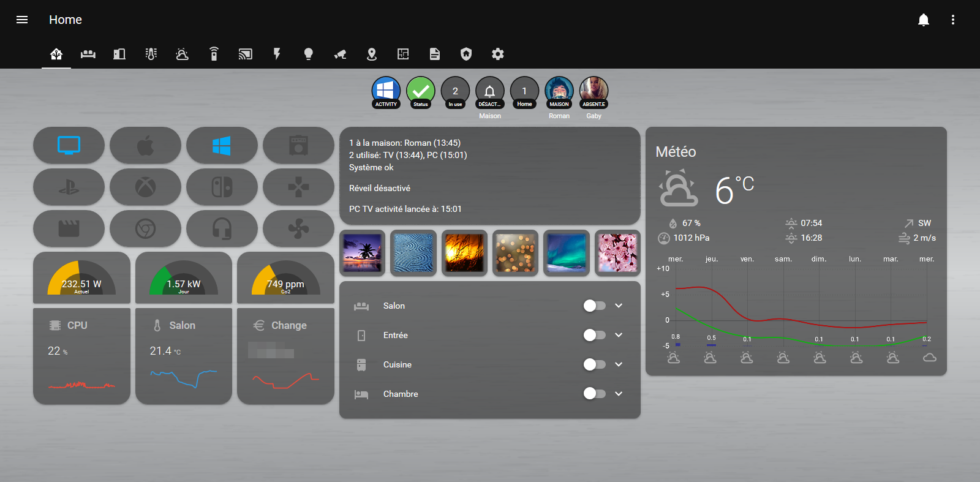Click the gamepad d-pad button
This screenshot has height=482, width=980.
(x=298, y=187)
